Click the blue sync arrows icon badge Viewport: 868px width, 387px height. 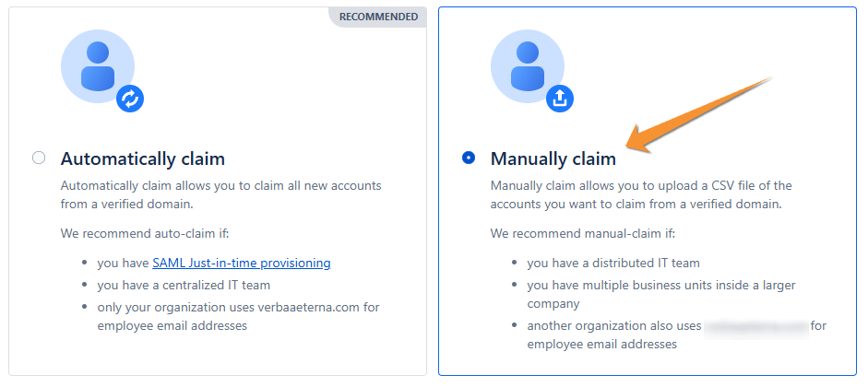(x=130, y=99)
